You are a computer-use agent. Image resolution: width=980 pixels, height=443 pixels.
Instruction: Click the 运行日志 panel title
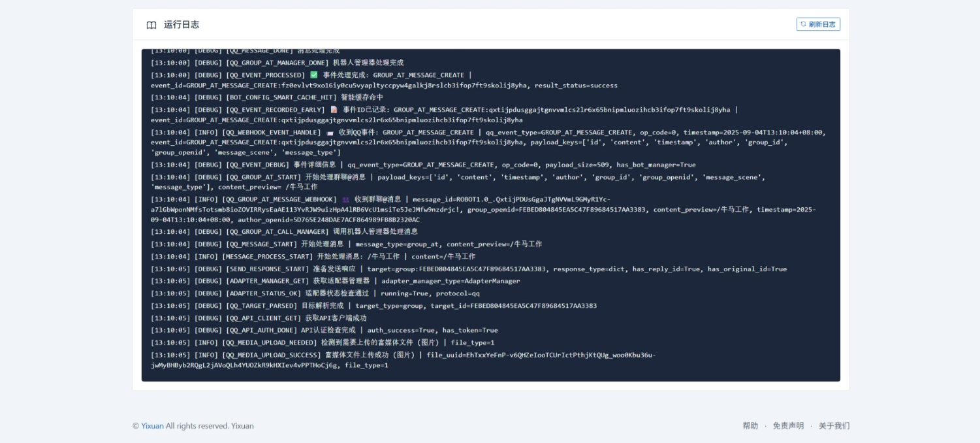pos(182,25)
